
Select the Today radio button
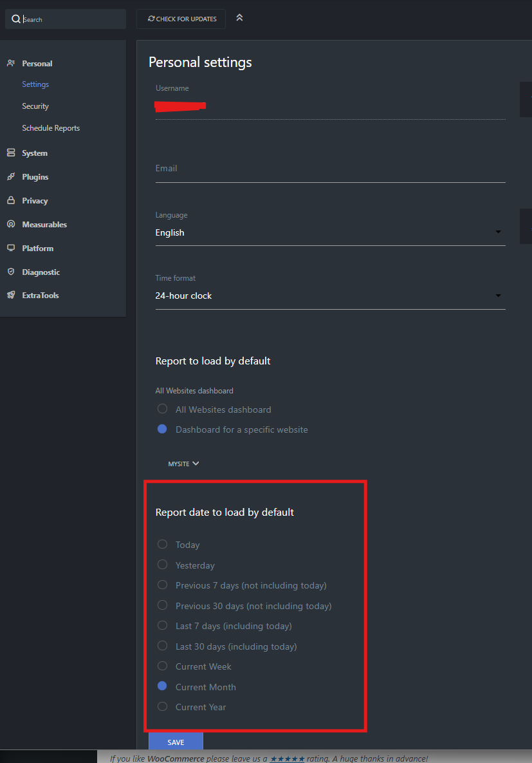tap(163, 545)
